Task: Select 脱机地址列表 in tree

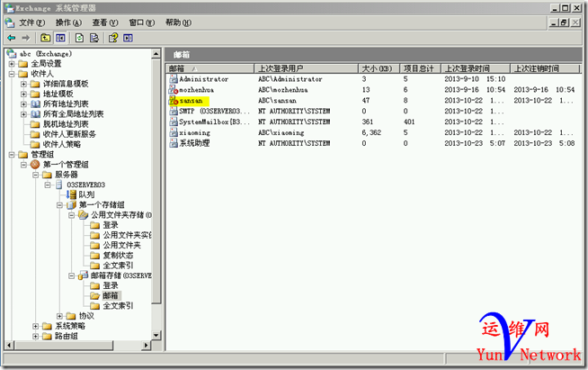Action: point(66,124)
